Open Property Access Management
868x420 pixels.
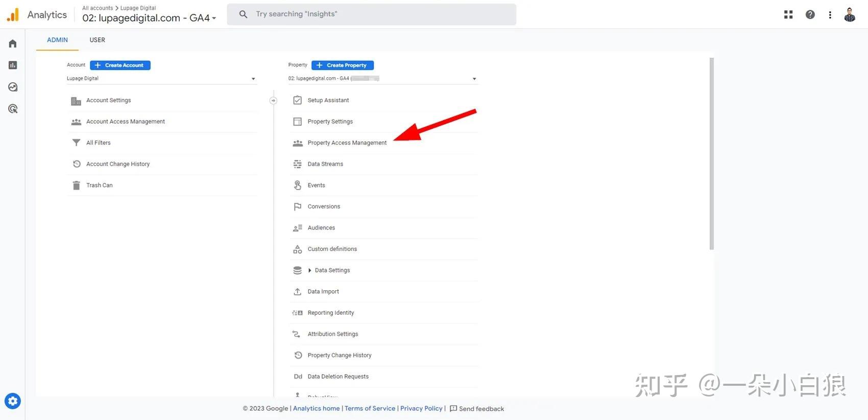click(x=347, y=143)
